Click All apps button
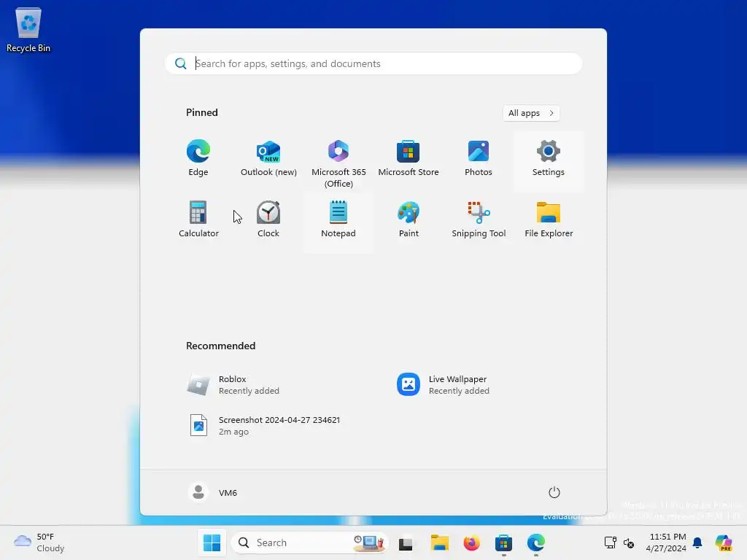Image resolution: width=747 pixels, height=560 pixels. tap(531, 113)
